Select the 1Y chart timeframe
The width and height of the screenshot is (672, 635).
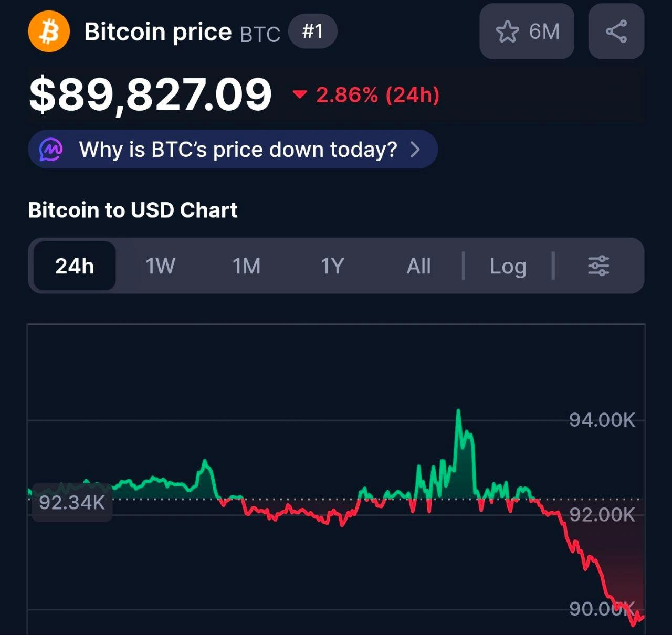tap(332, 266)
